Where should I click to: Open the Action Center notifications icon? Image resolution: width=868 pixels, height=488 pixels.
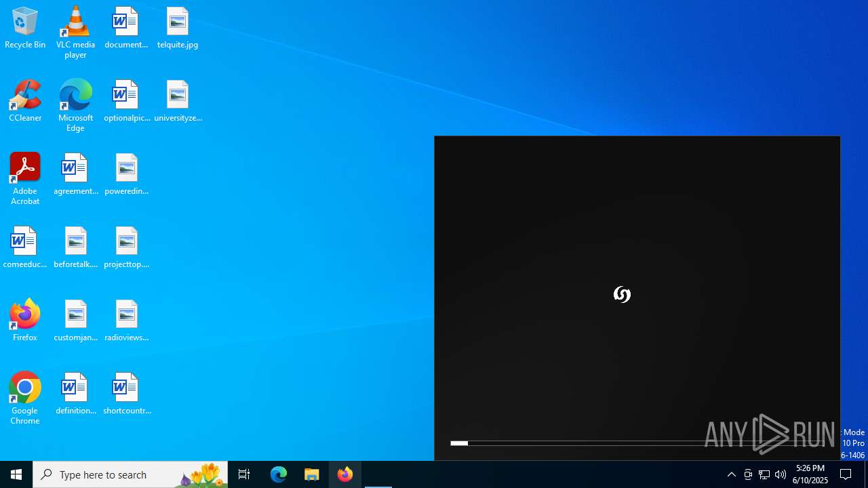(x=846, y=474)
